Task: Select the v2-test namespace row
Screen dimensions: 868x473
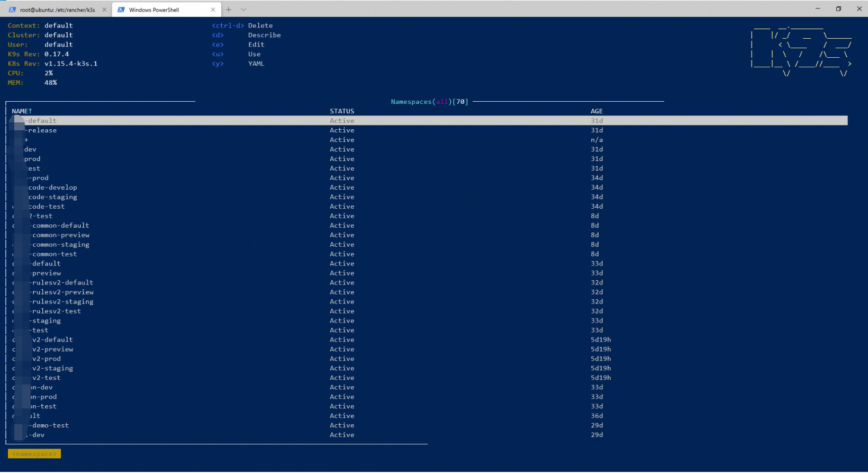Action: [429, 378]
